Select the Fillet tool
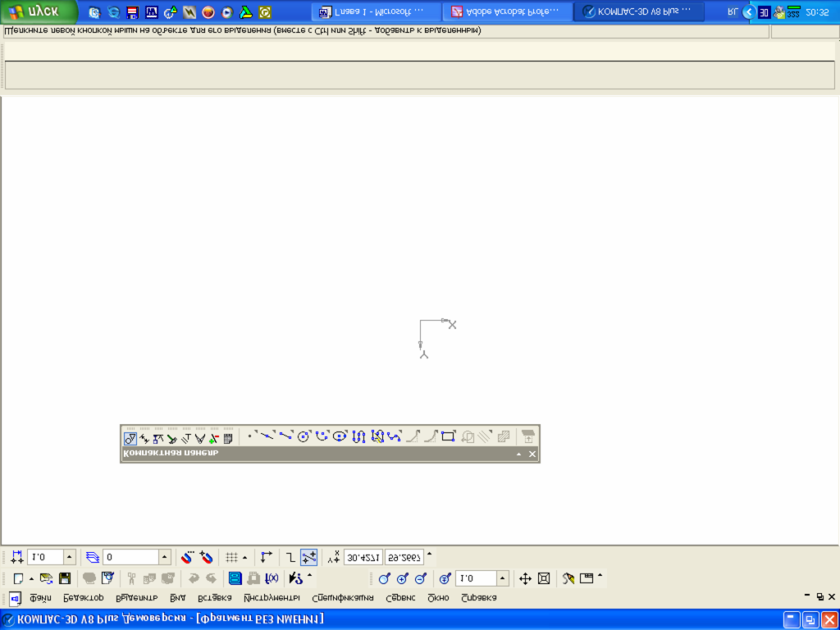Viewport: 840px width, 630px height. pos(430,436)
